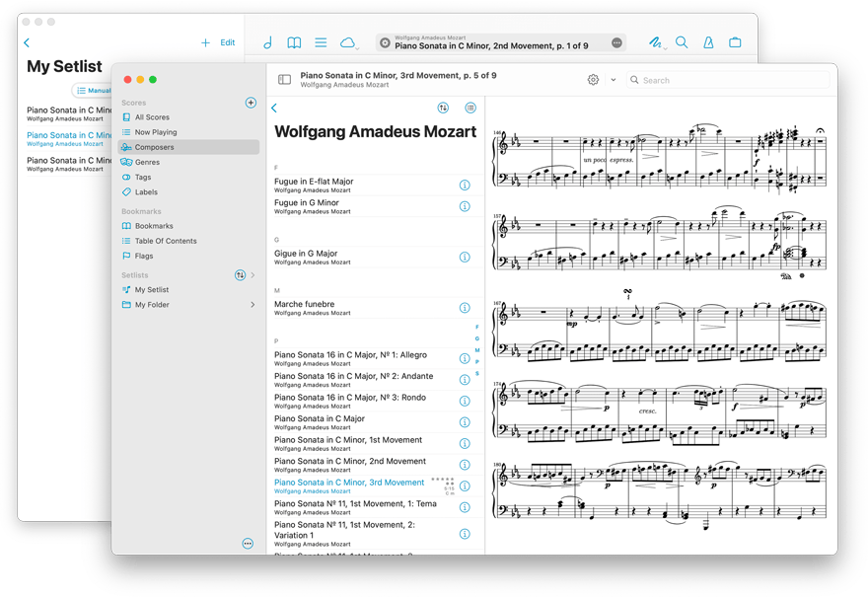The height and width of the screenshot is (597, 868).
Task: Go back from the Wolfgang Amadeus Mozart list
Action: click(x=274, y=108)
